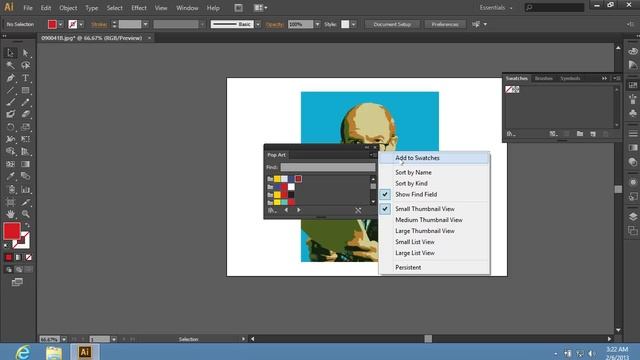640x360 pixels.
Task: Click the Document Setup button
Action: 392,24
